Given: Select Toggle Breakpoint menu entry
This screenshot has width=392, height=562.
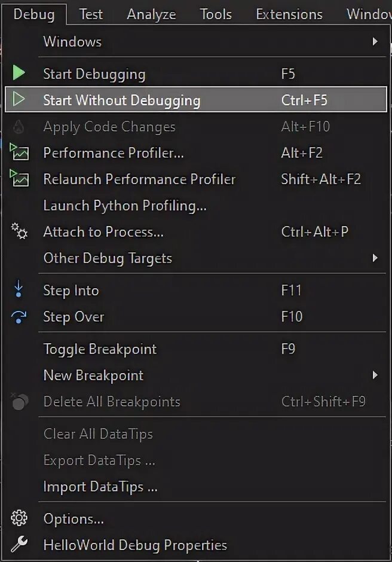Looking at the screenshot, I should click(x=100, y=349).
